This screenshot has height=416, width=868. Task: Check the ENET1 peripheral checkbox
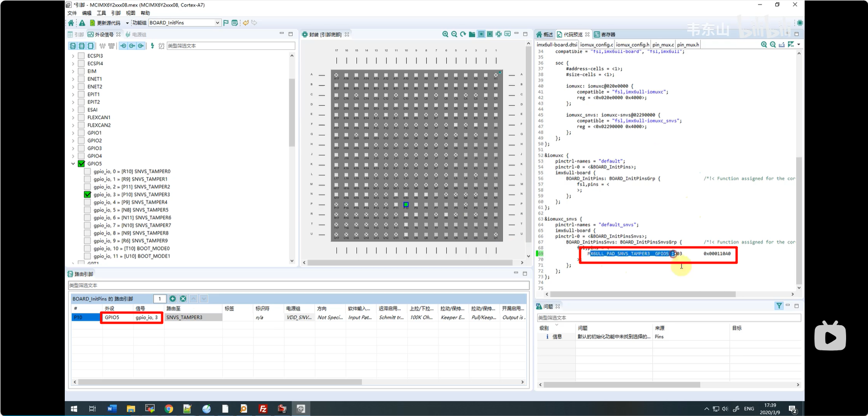81,79
